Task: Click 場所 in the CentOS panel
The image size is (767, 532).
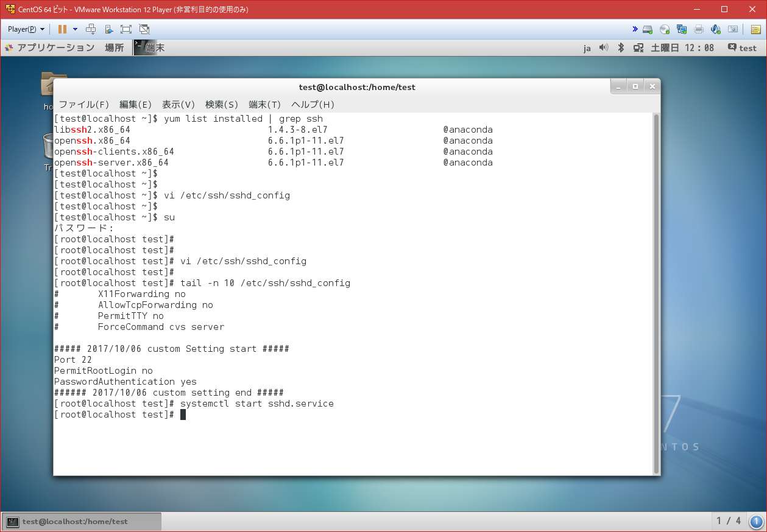Action: pyautogui.click(x=114, y=47)
